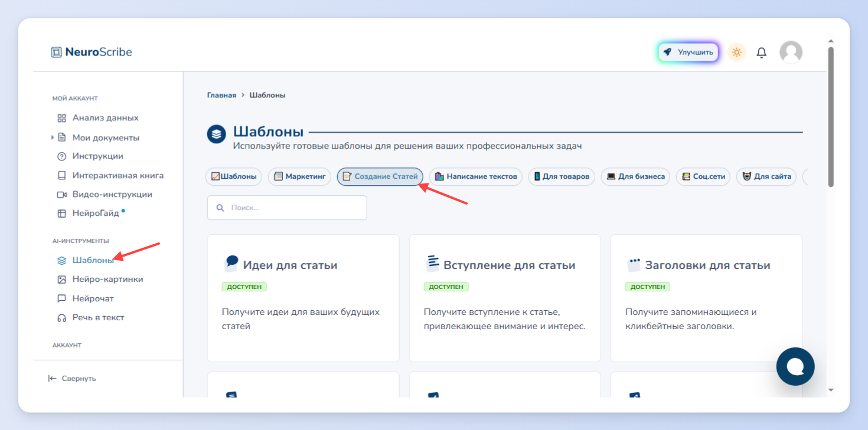Go to Главная breadcrumb link
This screenshot has height=430, width=868.
click(221, 95)
